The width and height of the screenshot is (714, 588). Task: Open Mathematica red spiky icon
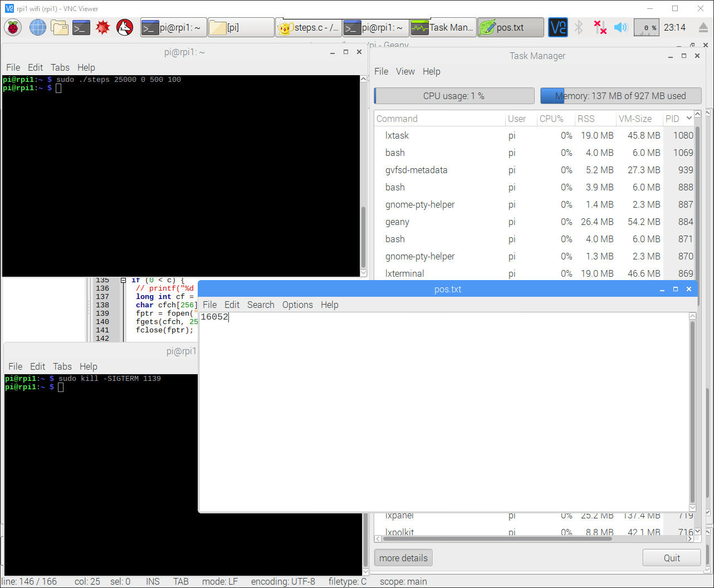tap(103, 27)
